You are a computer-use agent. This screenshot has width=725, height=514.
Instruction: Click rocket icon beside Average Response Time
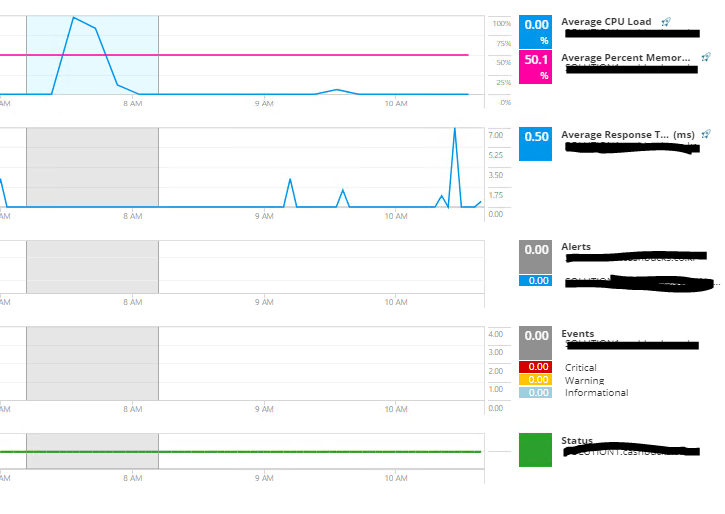point(706,135)
